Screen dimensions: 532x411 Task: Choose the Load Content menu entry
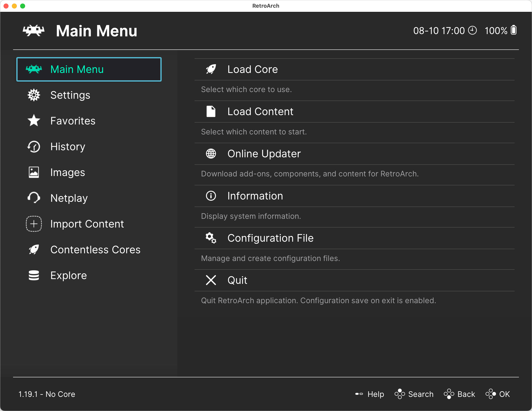pos(354,111)
